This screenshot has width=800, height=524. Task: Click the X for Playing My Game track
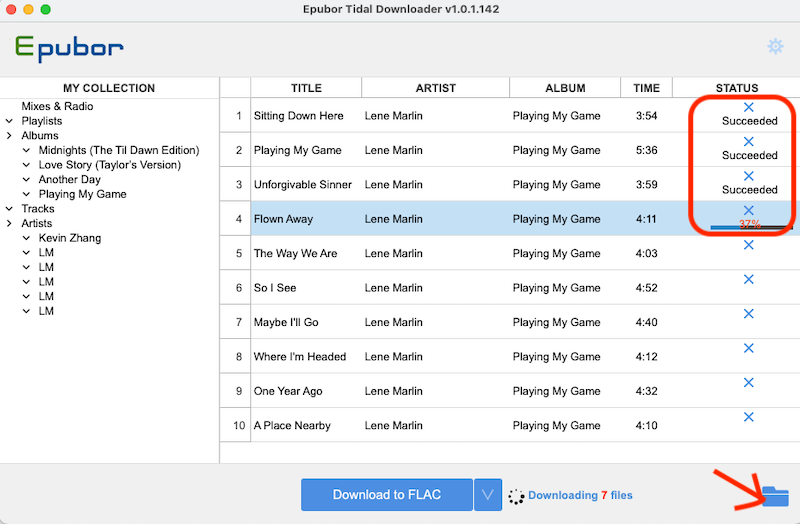click(x=748, y=141)
